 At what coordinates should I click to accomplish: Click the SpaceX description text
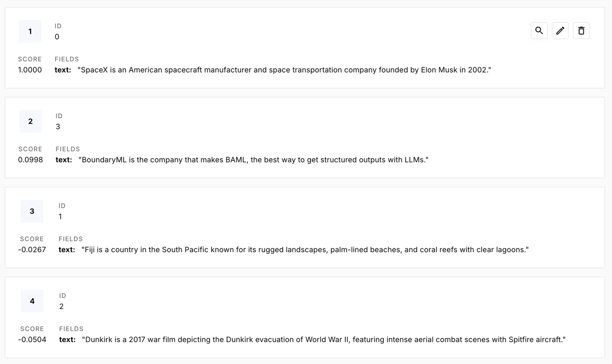[284, 70]
